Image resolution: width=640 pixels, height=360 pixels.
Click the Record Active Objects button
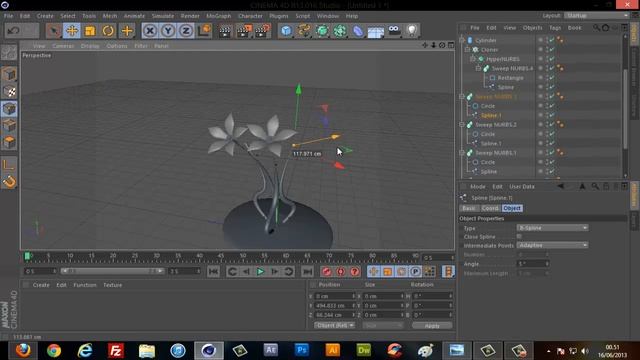click(326, 271)
